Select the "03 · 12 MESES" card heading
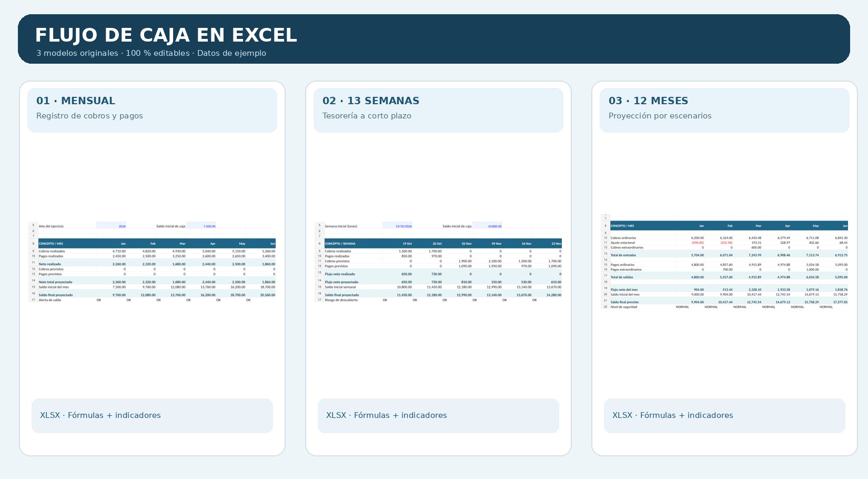The width and height of the screenshot is (868, 479). coord(648,101)
